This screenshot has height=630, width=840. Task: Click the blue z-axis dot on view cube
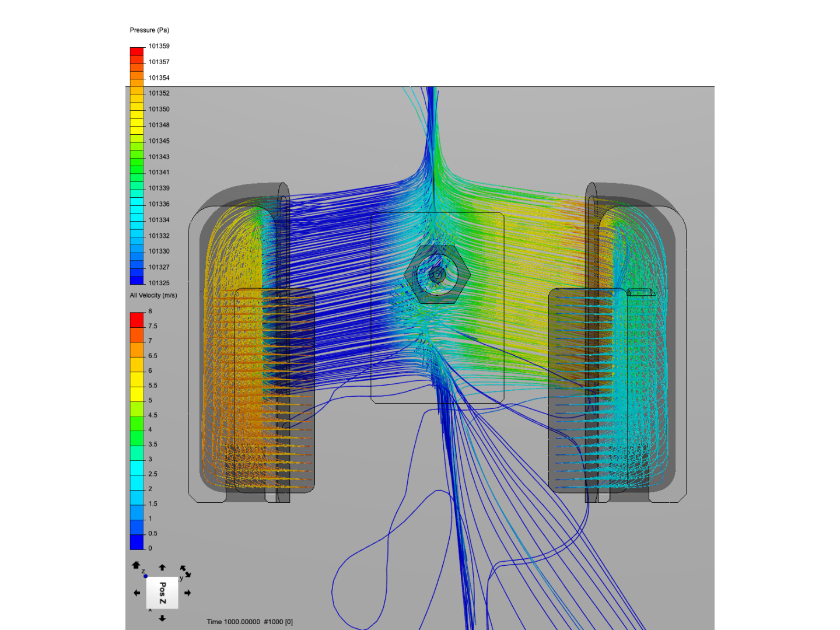(x=145, y=576)
